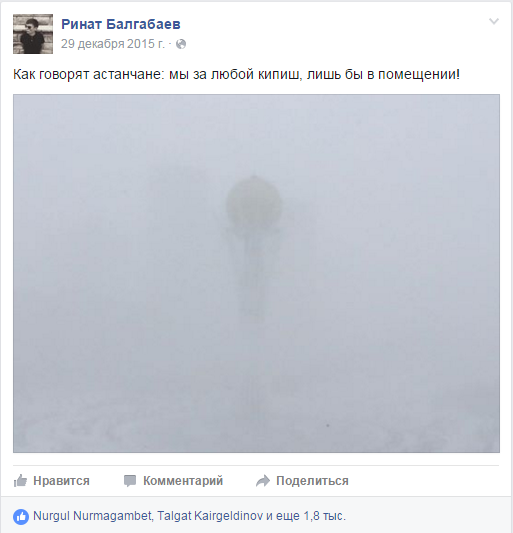Open the foggy Baiterek tower photo
513x533 pixels.
coord(256,273)
